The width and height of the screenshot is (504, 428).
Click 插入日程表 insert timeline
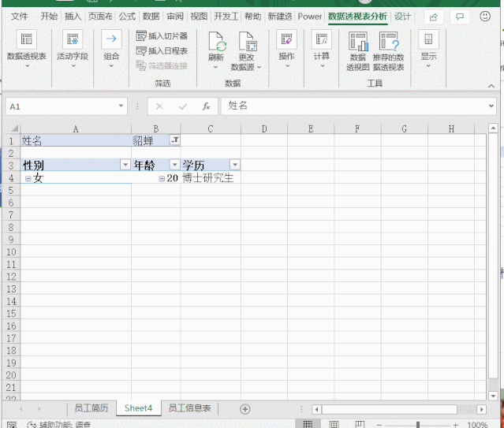162,50
